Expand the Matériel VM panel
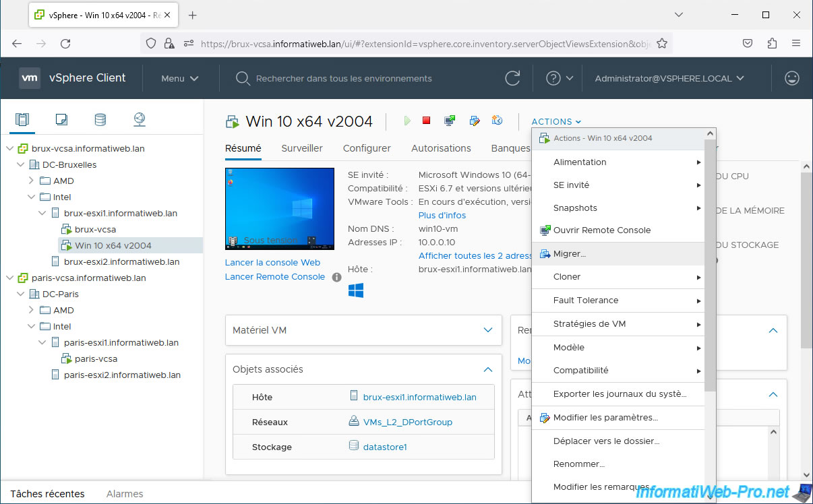 point(489,330)
